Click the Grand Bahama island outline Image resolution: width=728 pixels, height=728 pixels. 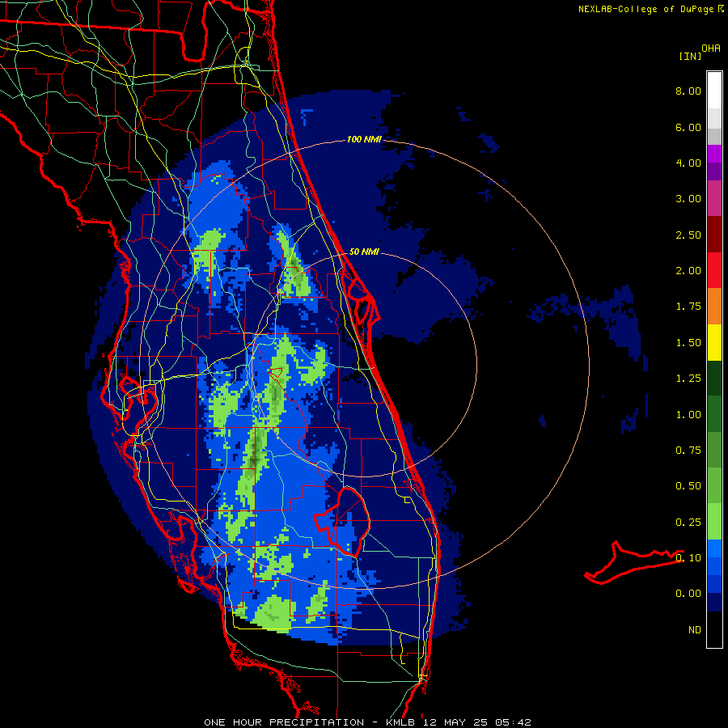[x=633, y=562]
